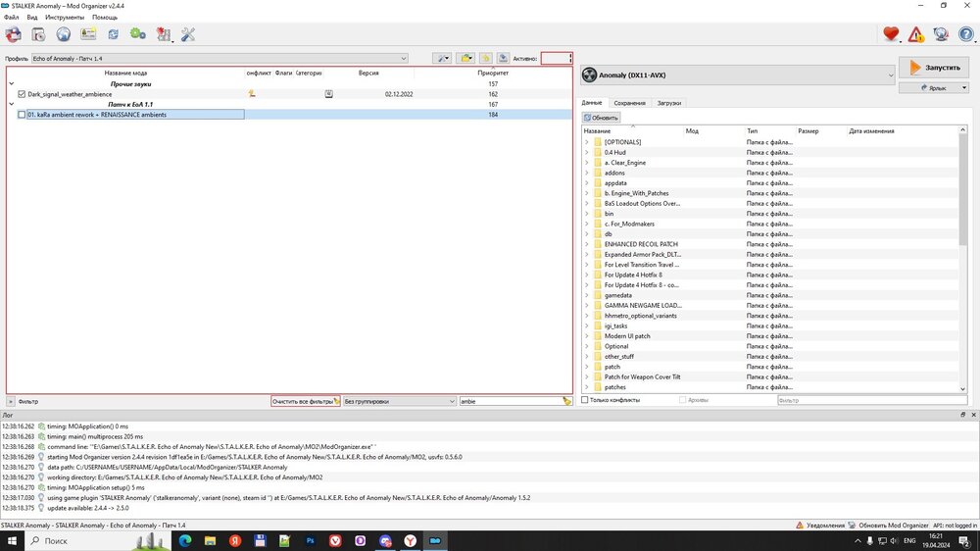This screenshot has height=551, width=980.
Task: Expand the gamedata folder tree item
Action: (x=587, y=295)
